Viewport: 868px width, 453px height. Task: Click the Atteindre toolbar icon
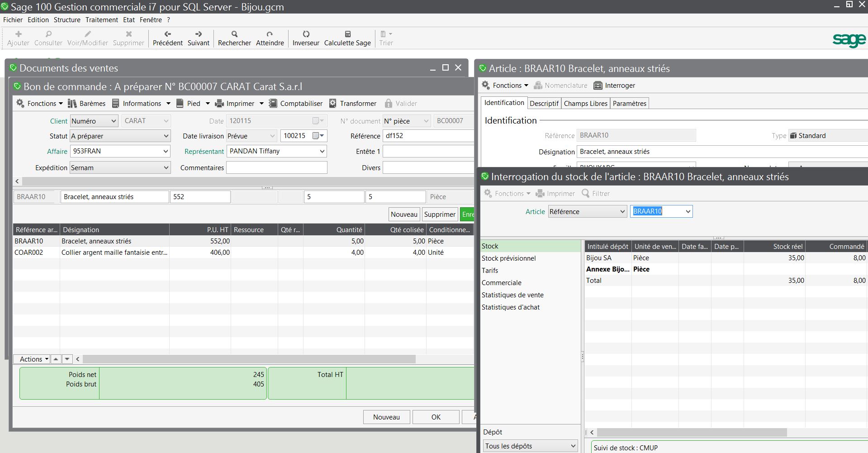270,38
